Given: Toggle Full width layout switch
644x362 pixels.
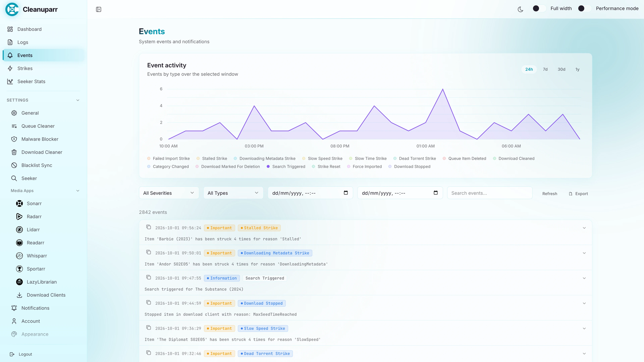Looking at the screenshot, I should 539,8.
